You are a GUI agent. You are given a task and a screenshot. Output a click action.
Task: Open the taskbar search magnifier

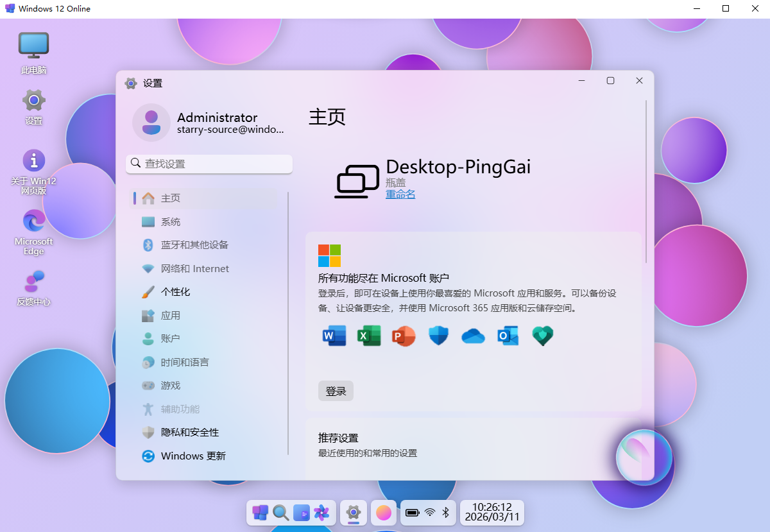tap(280, 512)
